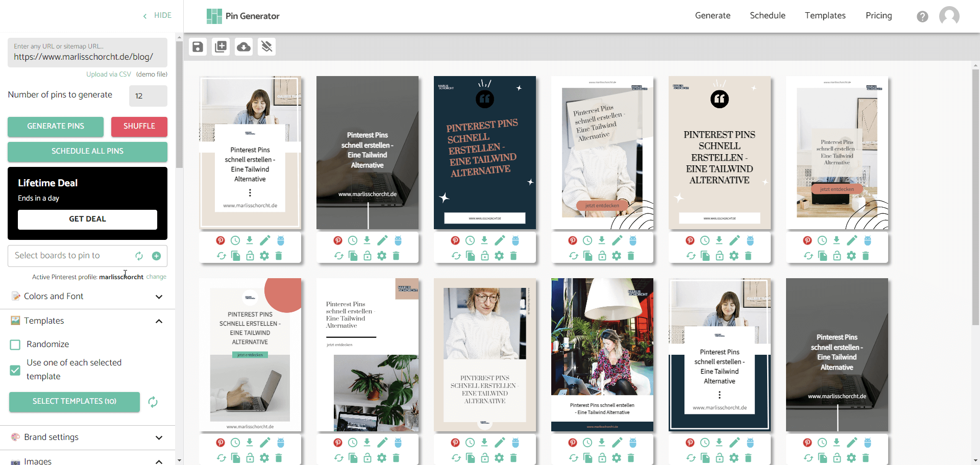The height and width of the screenshot is (465, 980).
Task: Click the number of pins field
Action: (x=148, y=96)
